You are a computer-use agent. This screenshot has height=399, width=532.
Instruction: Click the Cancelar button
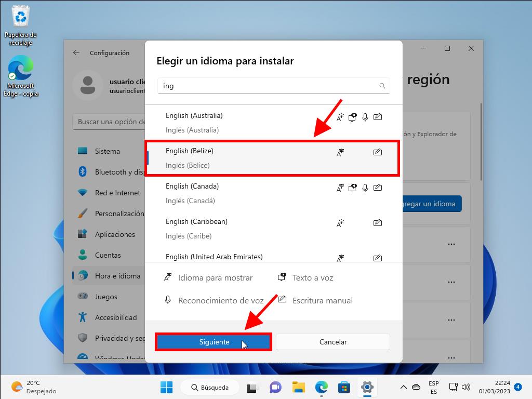(332, 342)
